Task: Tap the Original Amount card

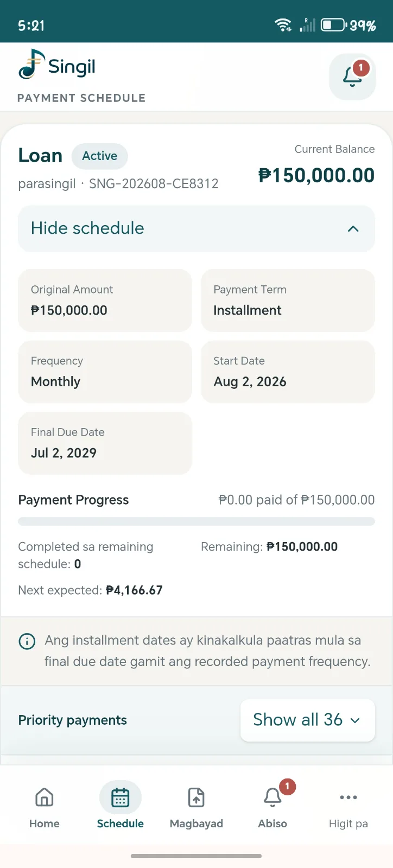Action: (x=105, y=301)
